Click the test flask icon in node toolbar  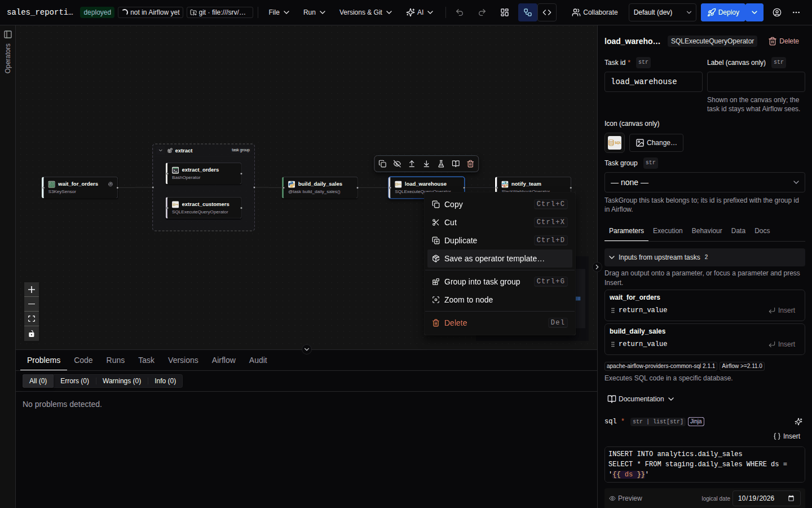(441, 164)
